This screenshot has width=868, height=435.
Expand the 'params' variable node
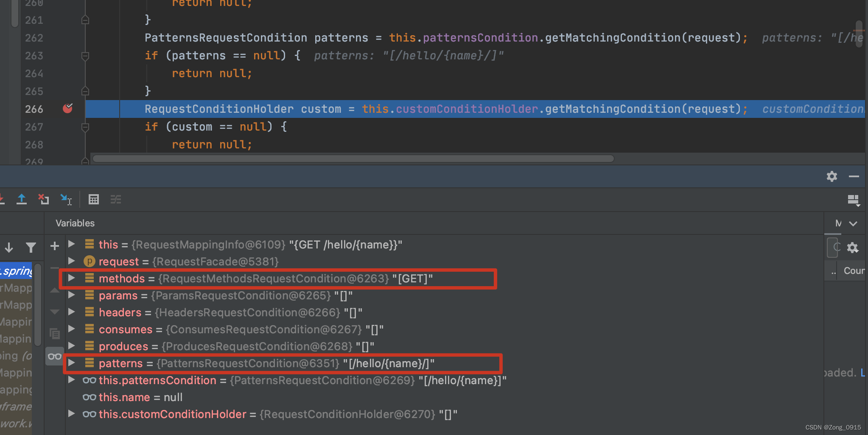[72, 295]
